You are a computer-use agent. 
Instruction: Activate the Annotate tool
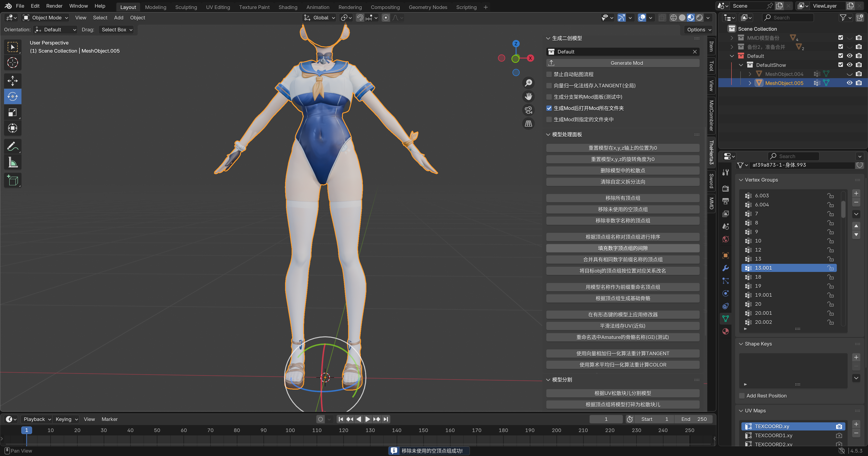[12, 147]
